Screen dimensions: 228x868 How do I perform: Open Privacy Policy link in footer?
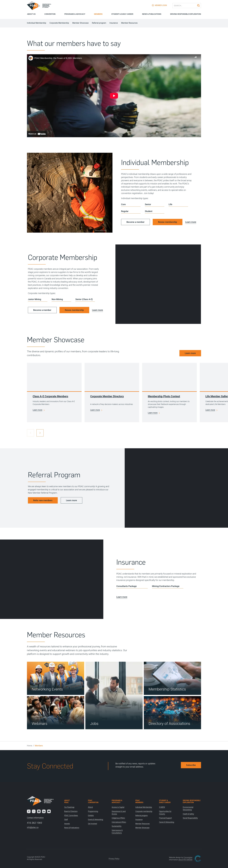click(x=114, y=859)
